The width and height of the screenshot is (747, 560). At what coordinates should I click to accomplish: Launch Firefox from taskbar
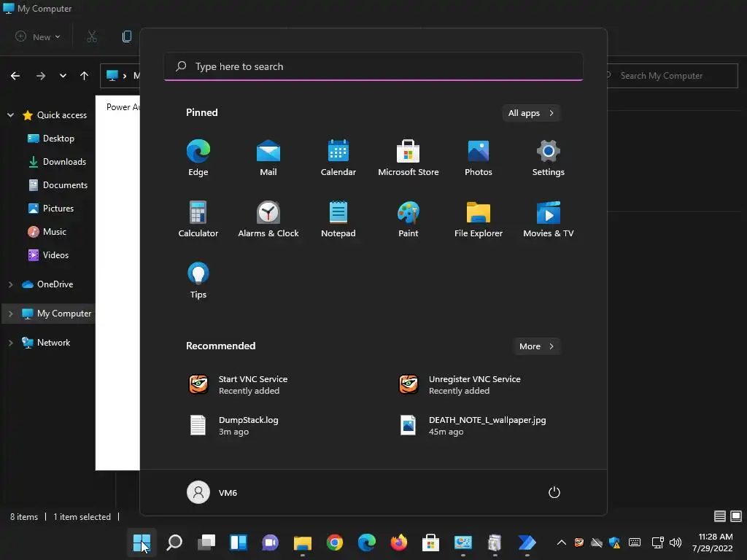(399, 542)
